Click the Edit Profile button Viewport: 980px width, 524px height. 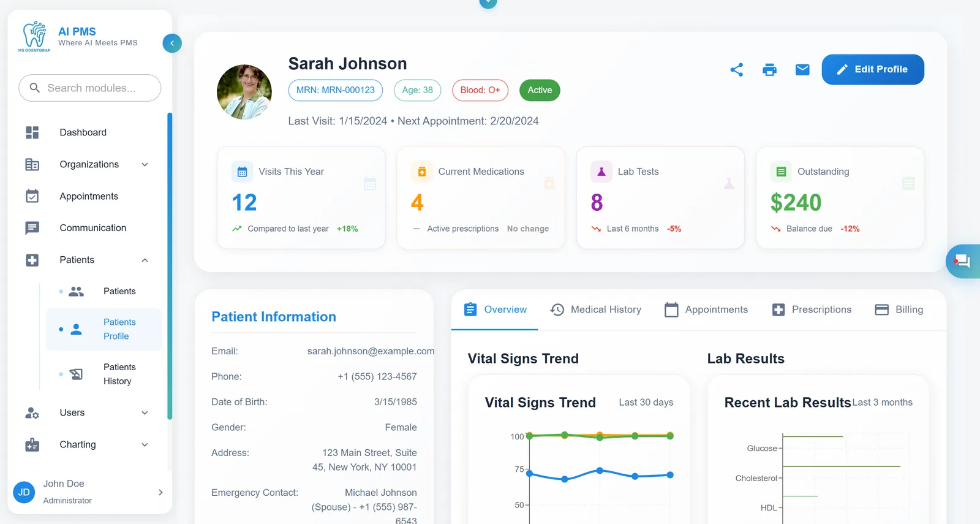[873, 70]
